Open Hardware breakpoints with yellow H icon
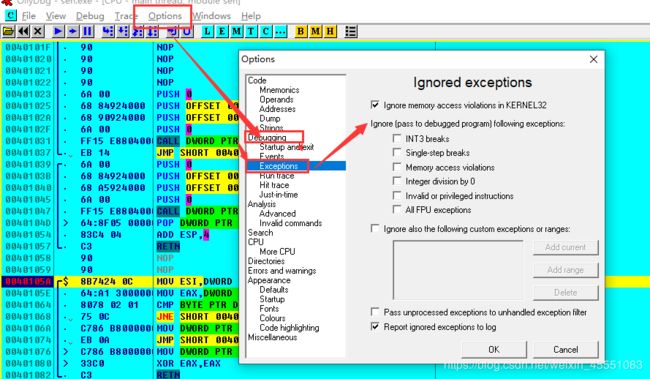Viewport: 650px width, 379px height. pos(330,32)
